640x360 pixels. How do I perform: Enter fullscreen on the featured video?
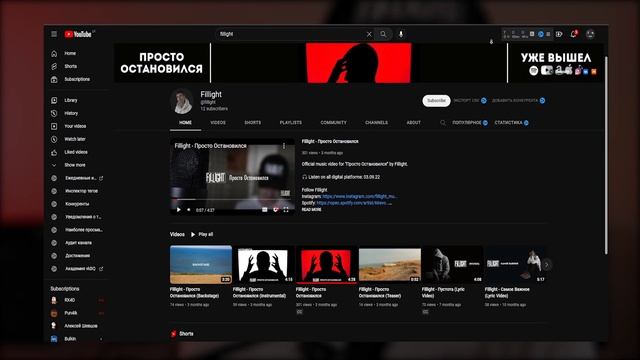(x=286, y=210)
